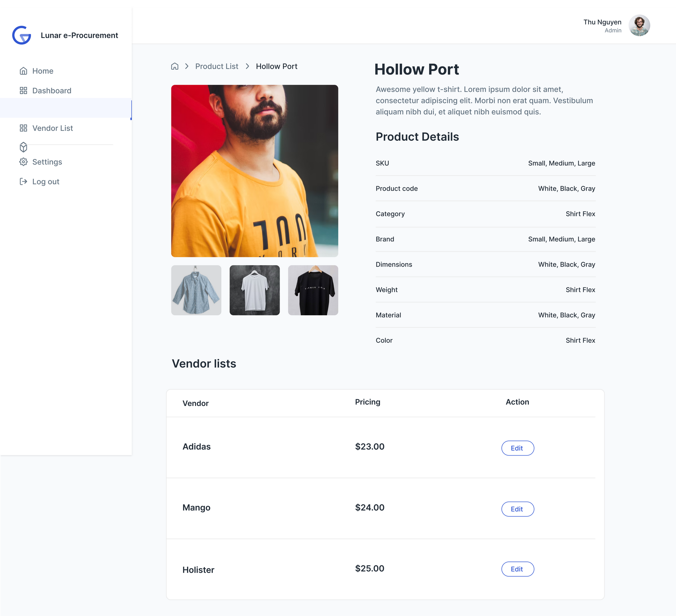Screen dimensions: 676x616
Task: Click the Settings gear icon
Action: (x=23, y=162)
